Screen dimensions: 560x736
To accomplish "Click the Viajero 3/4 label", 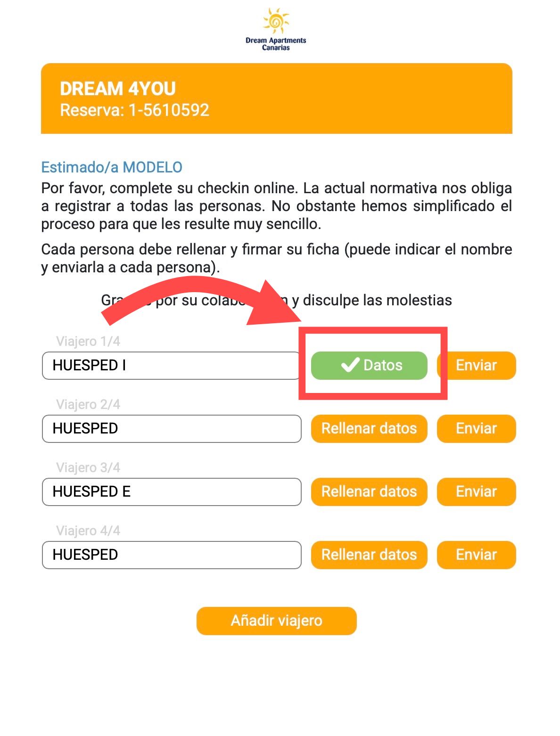I will pyautogui.click(x=88, y=467).
